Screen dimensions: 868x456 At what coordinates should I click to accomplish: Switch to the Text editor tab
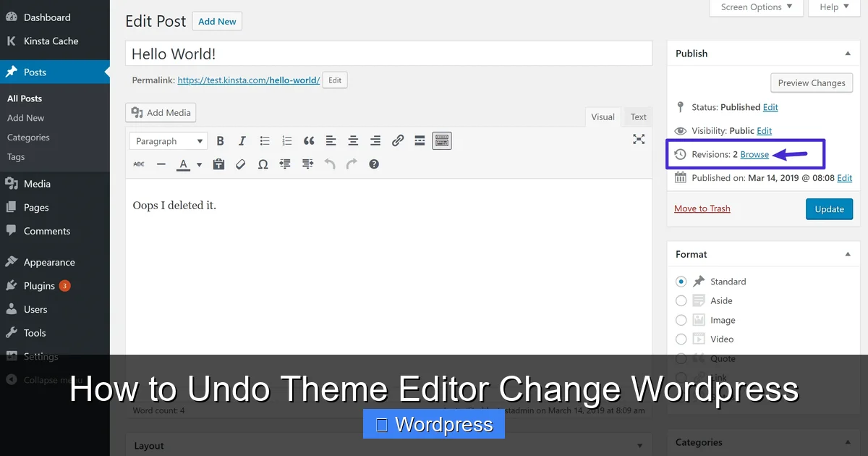(638, 117)
